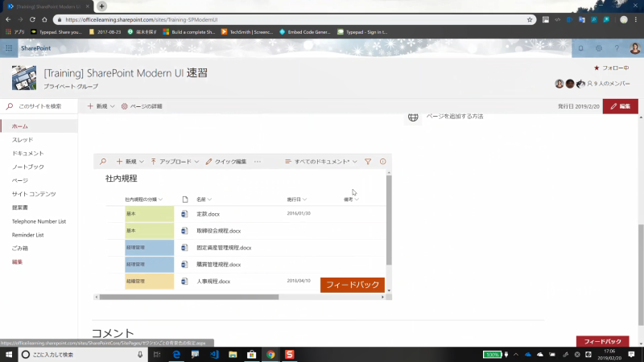Screen dimensions: 644x362
Task: Open the filter funnel pane icon
Action: point(368,162)
